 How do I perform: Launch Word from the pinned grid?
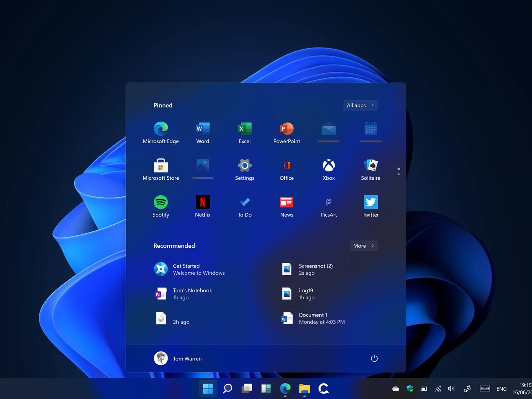point(203,133)
